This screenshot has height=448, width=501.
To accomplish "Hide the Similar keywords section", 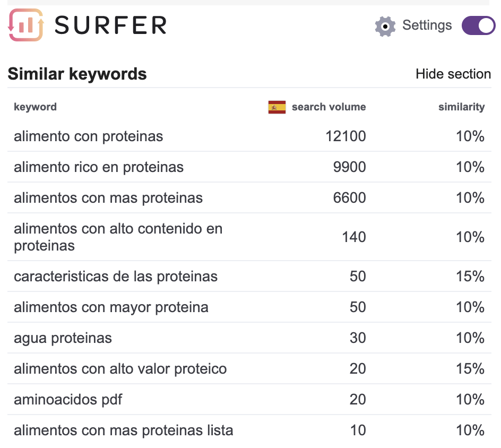I will [x=453, y=74].
